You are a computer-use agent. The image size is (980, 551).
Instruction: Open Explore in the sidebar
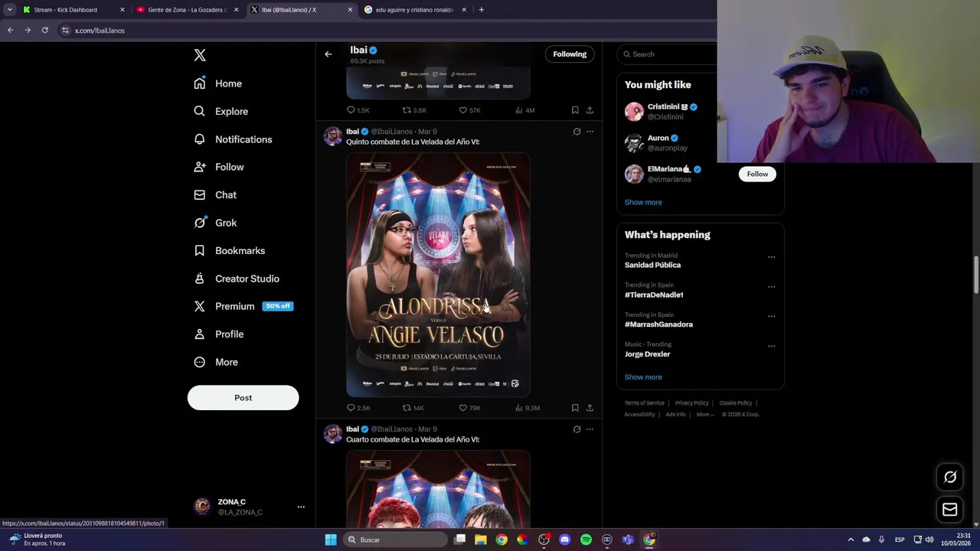pos(221,111)
